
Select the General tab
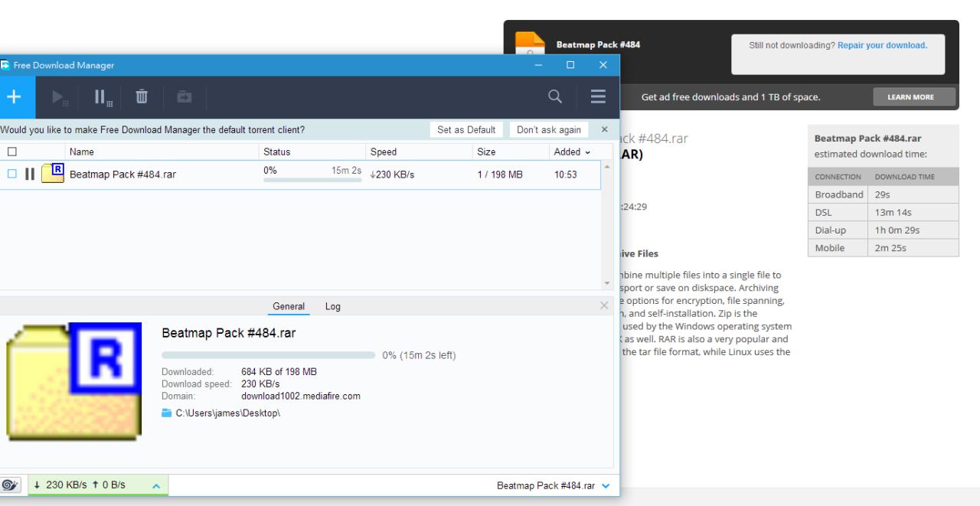tap(289, 306)
